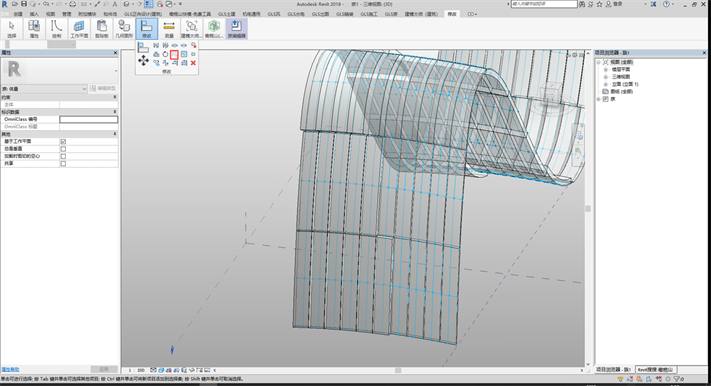
Task: Click the search keyword input box
Action: point(544,4)
